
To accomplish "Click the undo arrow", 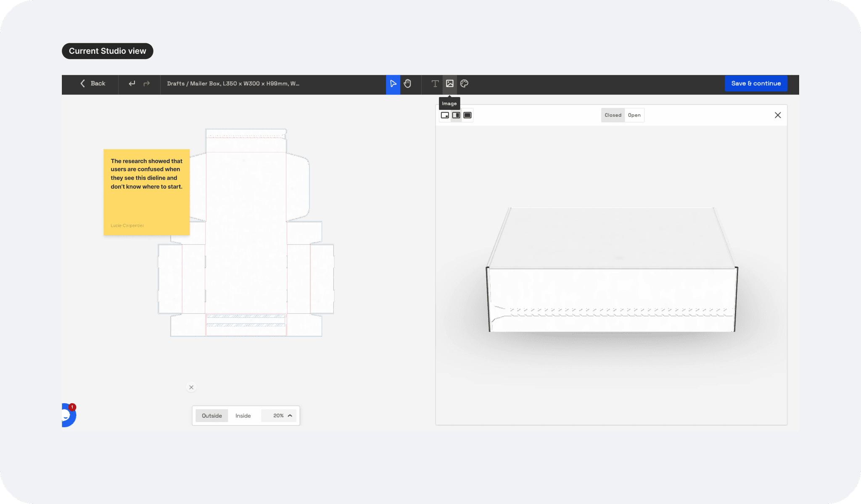I will point(132,84).
